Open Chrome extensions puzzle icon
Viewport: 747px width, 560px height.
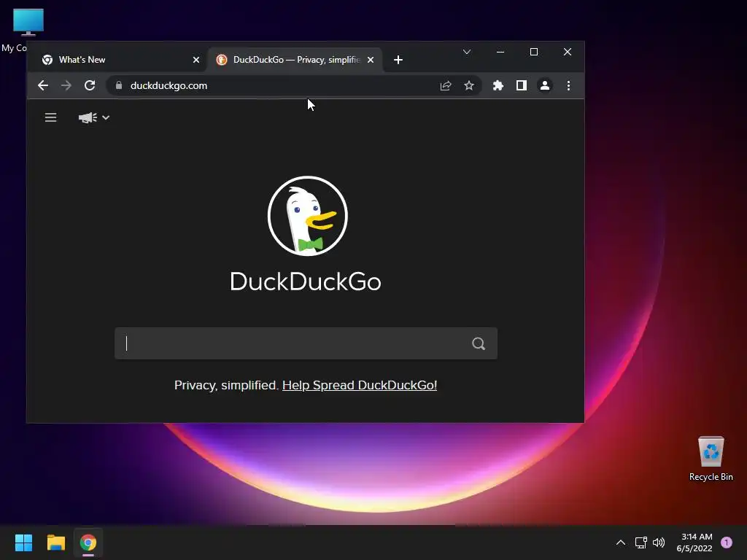click(x=498, y=85)
